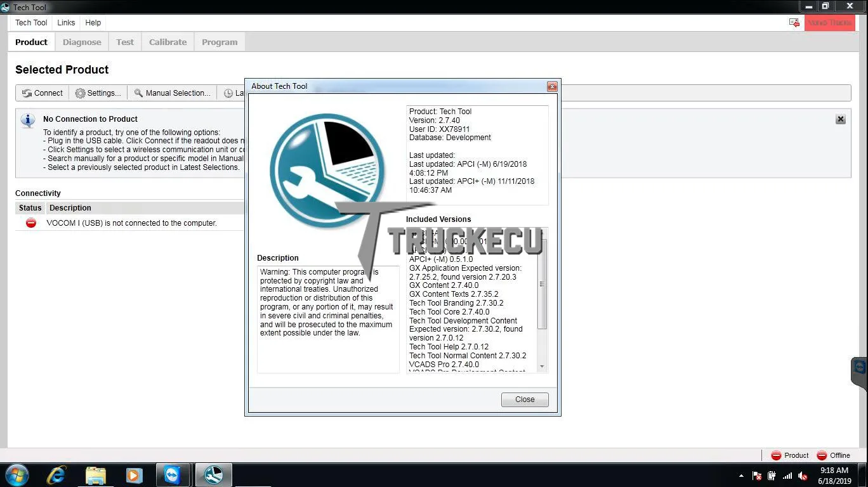Click 'Version: 2.7.40' in About dialog
Screen dimensions: 868x487
435,120
